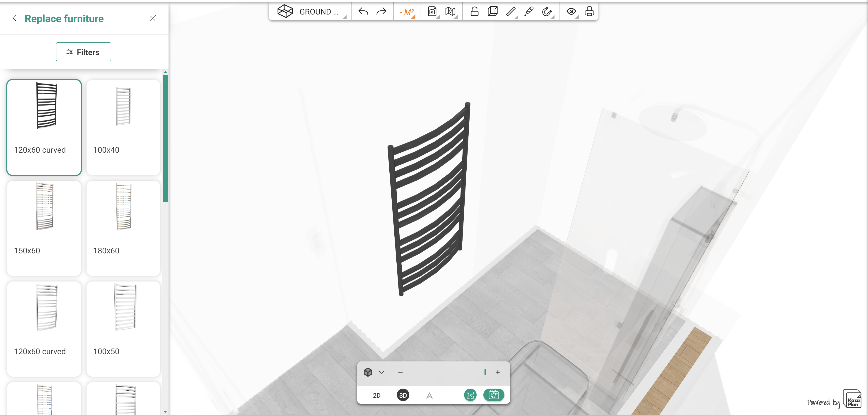This screenshot has width=868, height=416.
Task: Open the folded map location tool
Action: 450,12
